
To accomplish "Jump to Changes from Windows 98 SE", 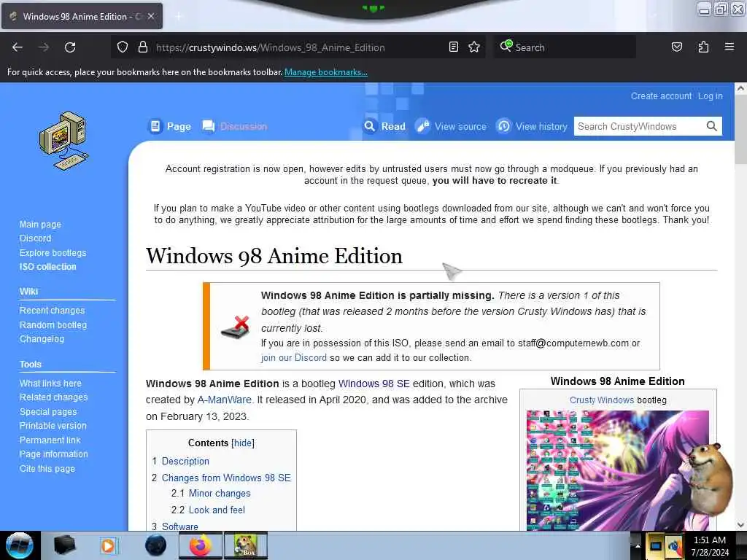I will coord(226,478).
